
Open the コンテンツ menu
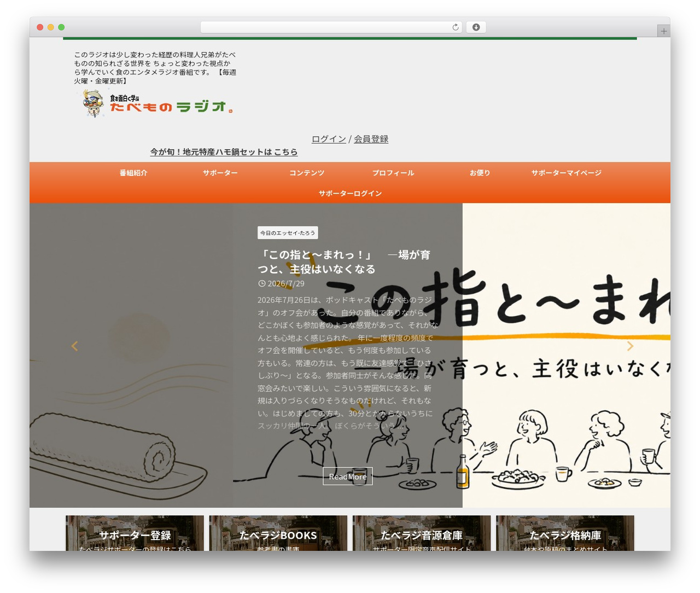coord(306,173)
